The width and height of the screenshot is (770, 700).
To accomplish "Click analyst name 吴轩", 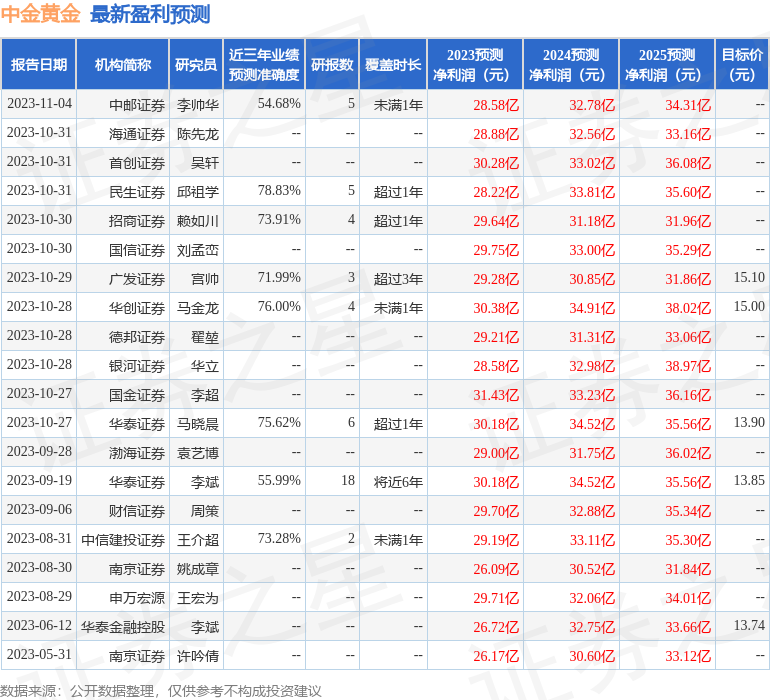I will (204, 163).
